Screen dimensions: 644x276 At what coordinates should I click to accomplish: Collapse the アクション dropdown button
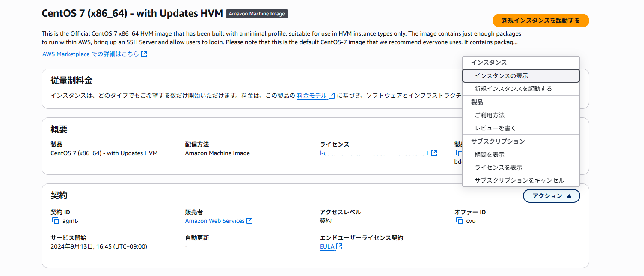click(x=551, y=196)
